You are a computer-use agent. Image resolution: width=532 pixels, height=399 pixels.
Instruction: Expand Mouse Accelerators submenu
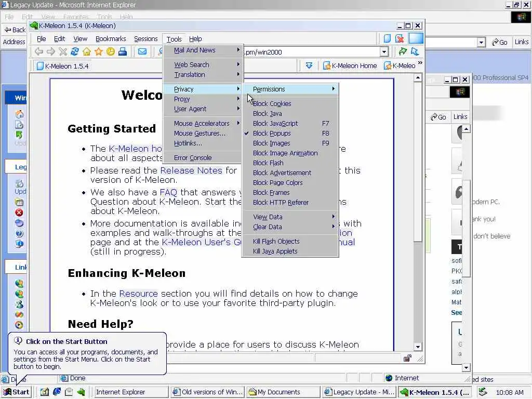[203, 123]
